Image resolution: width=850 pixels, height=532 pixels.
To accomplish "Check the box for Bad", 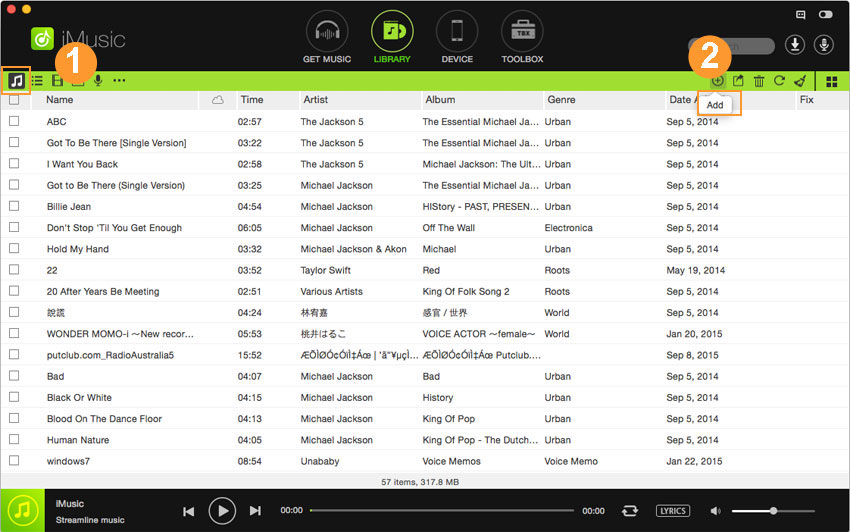I will [14, 375].
